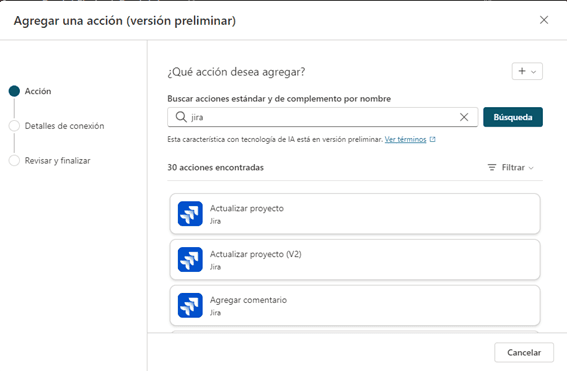The width and height of the screenshot is (567, 371).
Task: Open the Ver términos link
Action: [x=405, y=139]
